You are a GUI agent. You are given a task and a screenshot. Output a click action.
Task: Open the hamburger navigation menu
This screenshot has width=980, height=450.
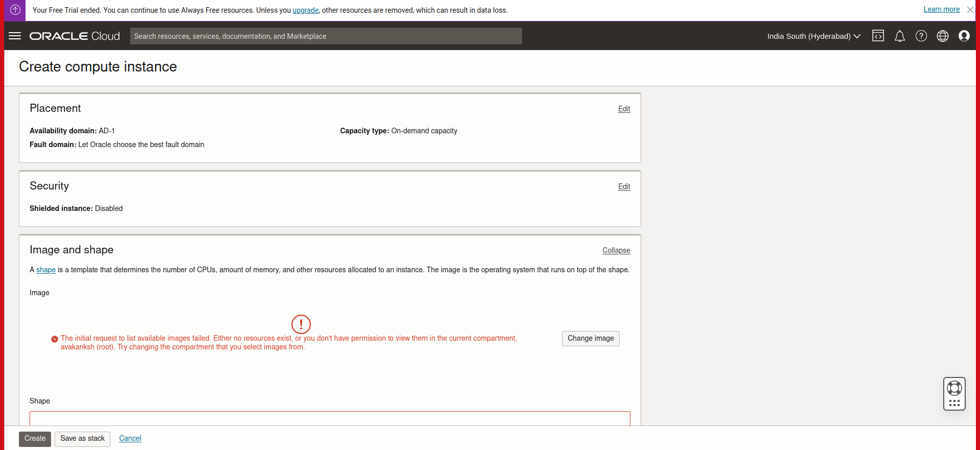pyautogui.click(x=15, y=36)
